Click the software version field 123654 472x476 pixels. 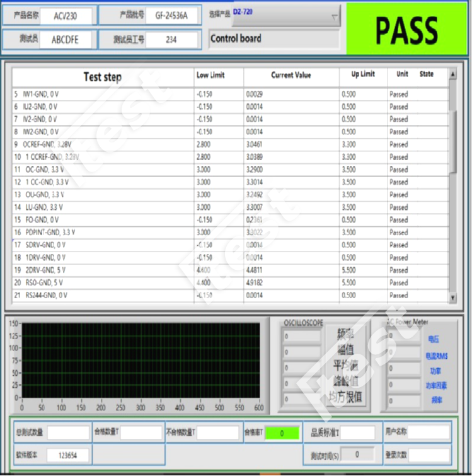click(68, 455)
